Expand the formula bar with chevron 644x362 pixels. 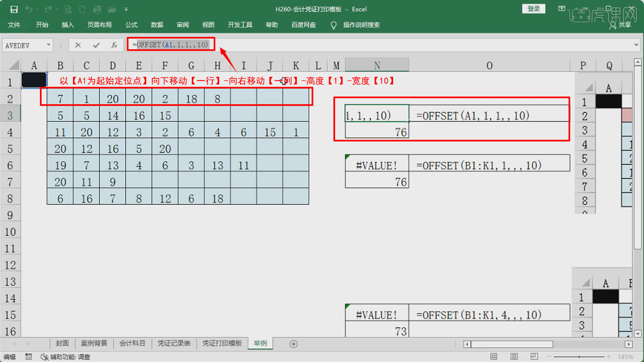tap(636, 45)
